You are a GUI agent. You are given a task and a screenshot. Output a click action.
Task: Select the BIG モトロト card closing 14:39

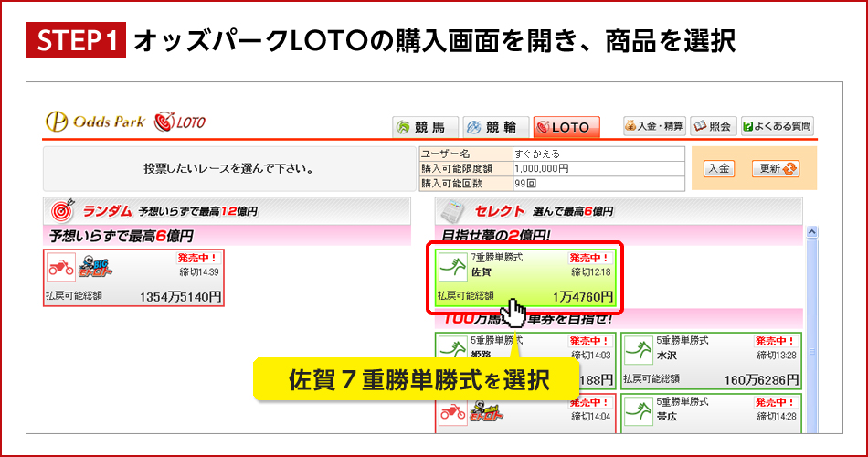pyautogui.click(x=134, y=278)
